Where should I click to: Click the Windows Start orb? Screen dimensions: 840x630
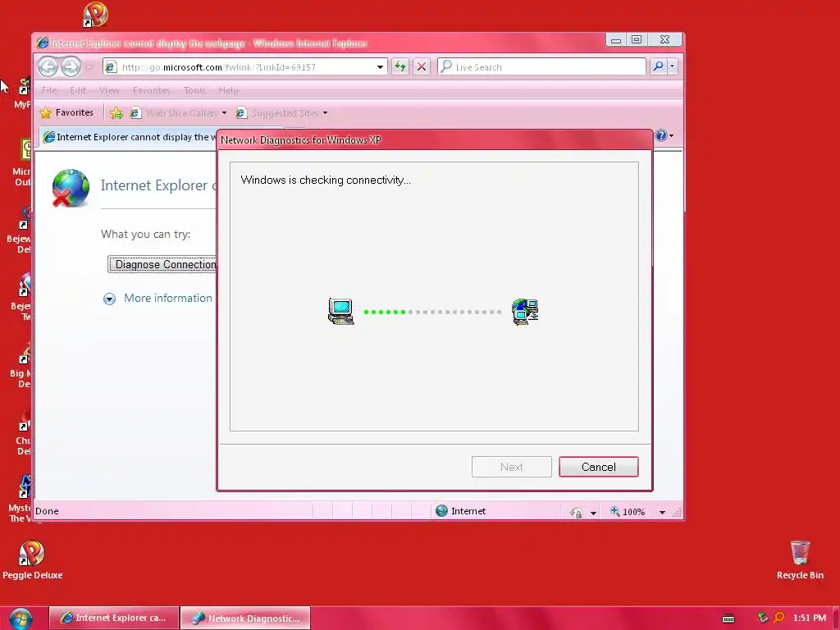click(x=21, y=619)
